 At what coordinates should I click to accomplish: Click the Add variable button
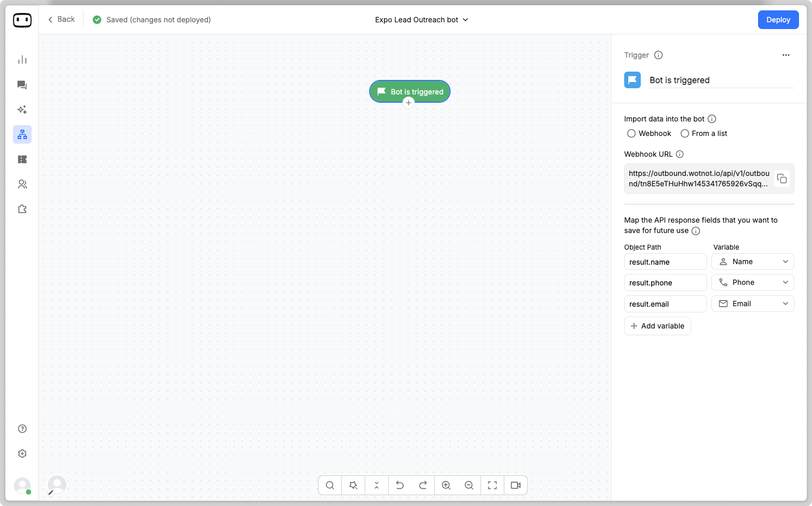click(657, 326)
